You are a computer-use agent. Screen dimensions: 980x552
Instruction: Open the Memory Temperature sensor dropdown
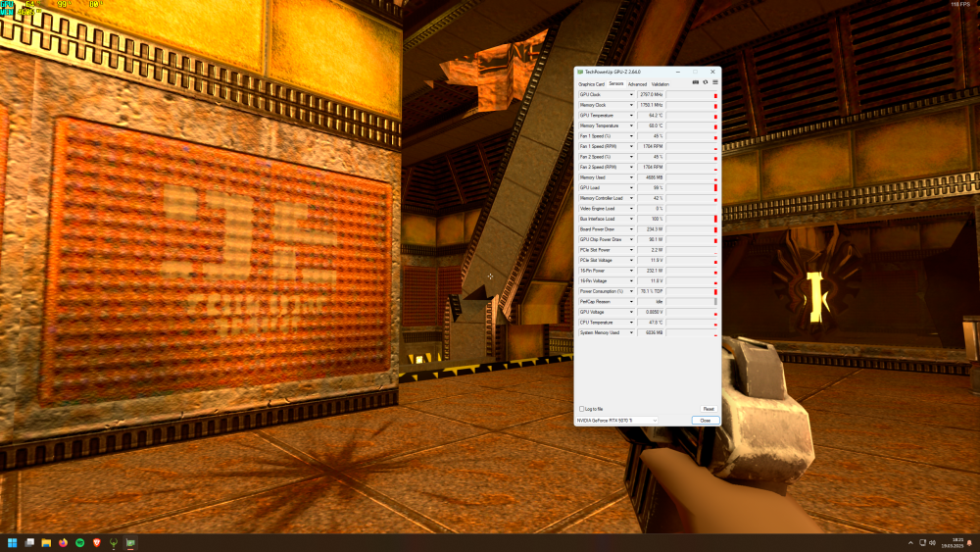[x=631, y=125]
